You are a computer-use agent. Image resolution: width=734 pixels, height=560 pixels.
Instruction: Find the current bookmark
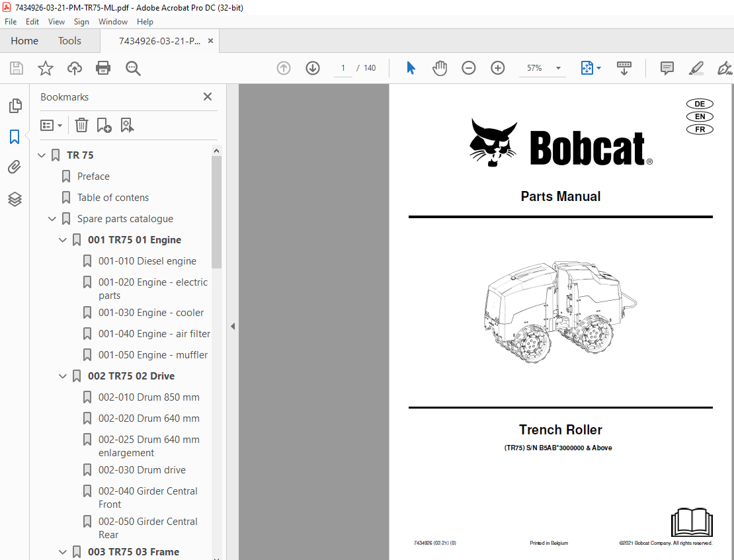point(127,125)
